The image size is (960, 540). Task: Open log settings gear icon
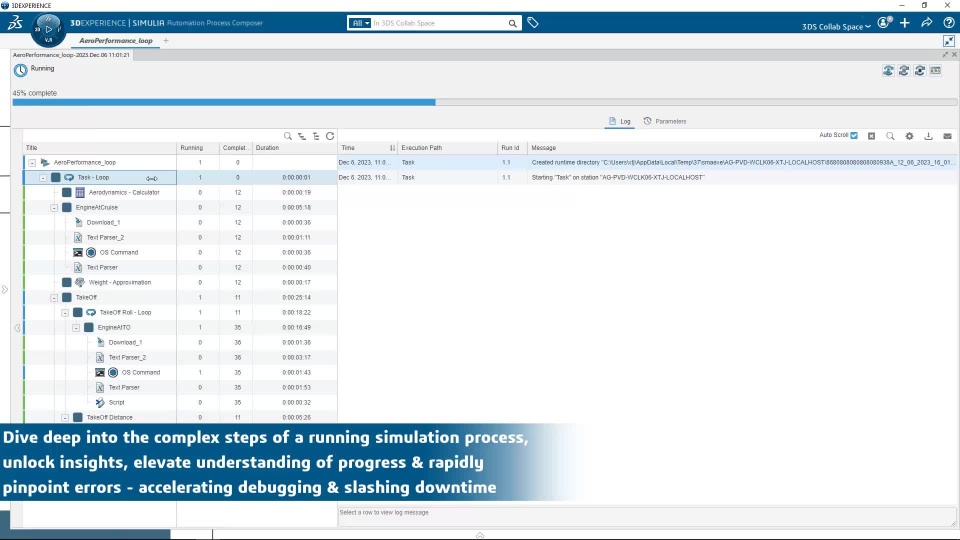tap(909, 136)
